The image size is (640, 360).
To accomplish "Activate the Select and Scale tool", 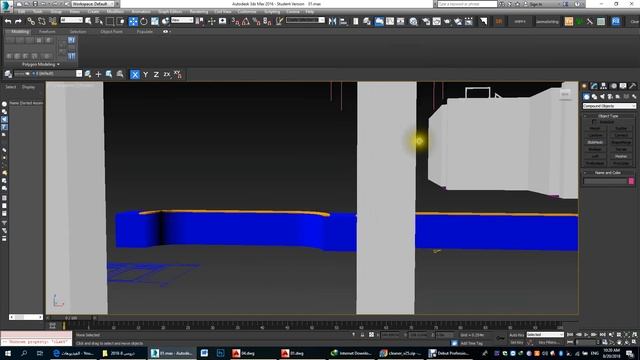I will point(155,21).
